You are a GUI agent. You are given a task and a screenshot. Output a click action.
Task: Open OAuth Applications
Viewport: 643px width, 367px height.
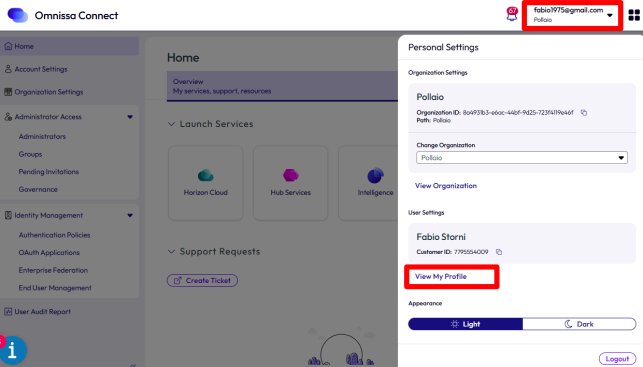pyautogui.click(x=49, y=253)
